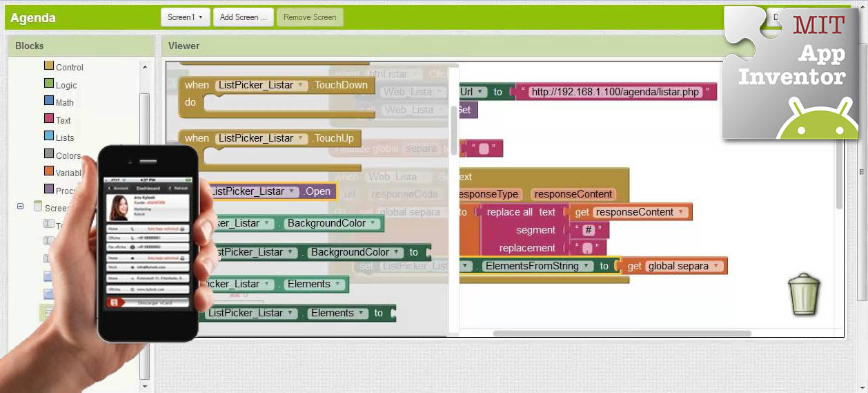Select the Text blocks category icon
The height and width of the screenshot is (393, 868).
49,119
